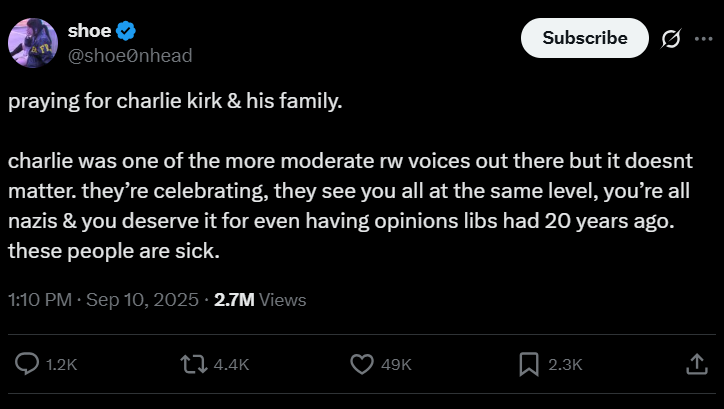Screen dimensions: 724x409
Task: Click the "praying for charlie kirk" line
Action: (175, 104)
